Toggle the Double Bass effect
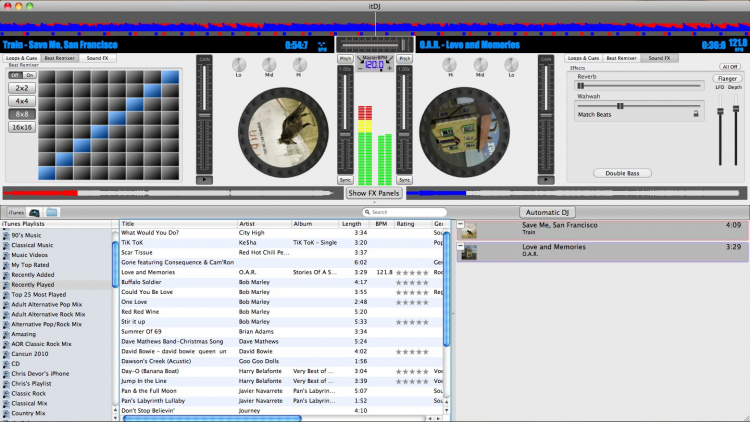The width and height of the screenshot is (750, 422). click(x=622, y=173)
